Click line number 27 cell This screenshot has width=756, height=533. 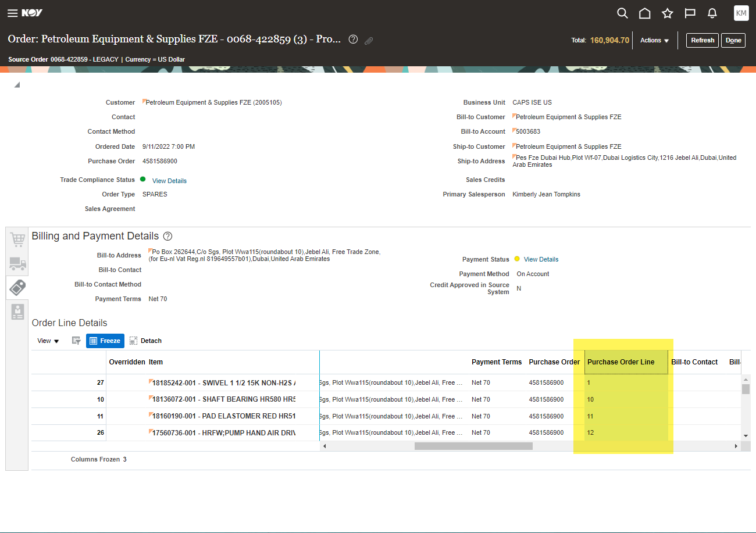(x=101, y=382)
